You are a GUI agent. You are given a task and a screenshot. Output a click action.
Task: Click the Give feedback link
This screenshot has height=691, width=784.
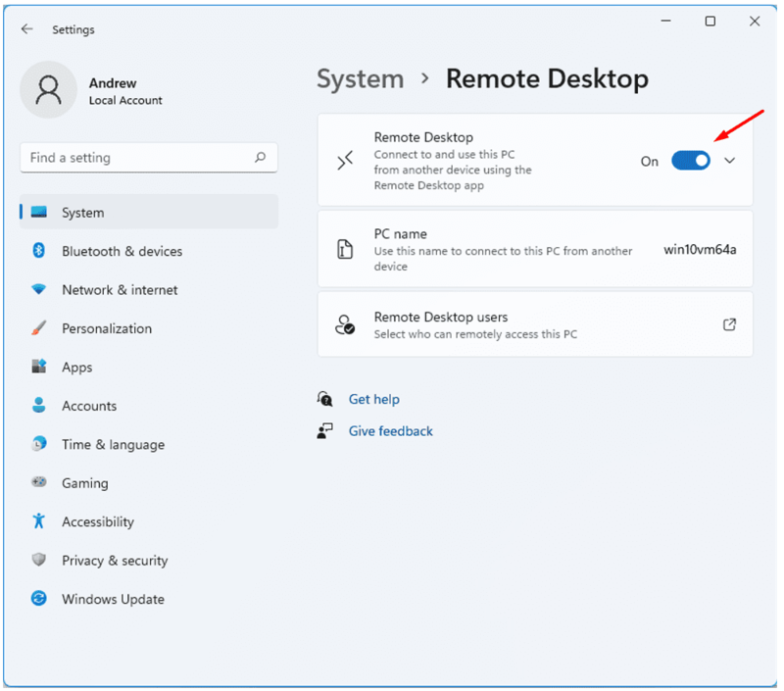click(390, 431)
